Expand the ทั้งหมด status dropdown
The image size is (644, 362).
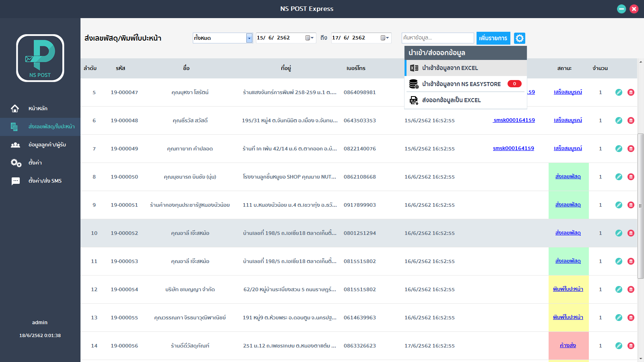(249, 38)
